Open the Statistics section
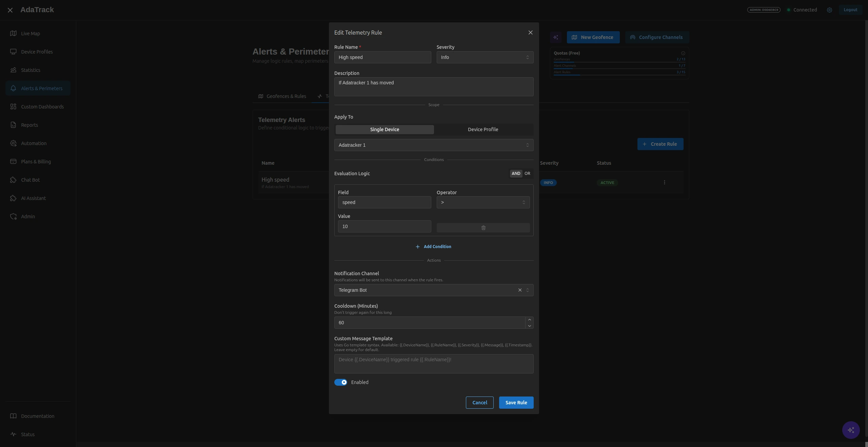 38,70
